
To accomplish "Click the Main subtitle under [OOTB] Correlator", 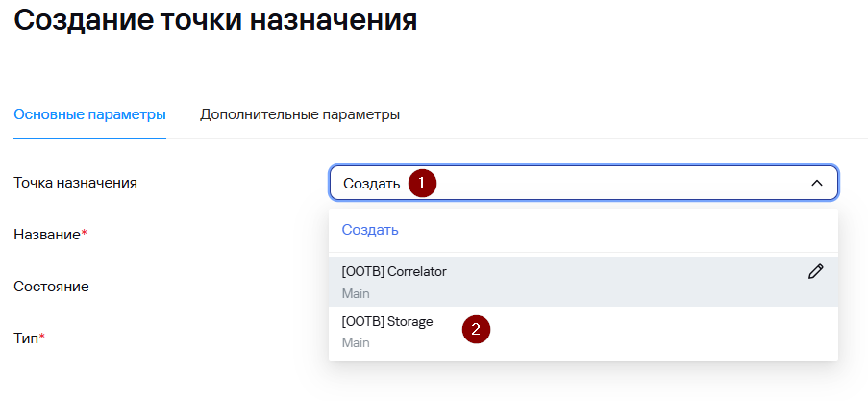I will point(356,293).
